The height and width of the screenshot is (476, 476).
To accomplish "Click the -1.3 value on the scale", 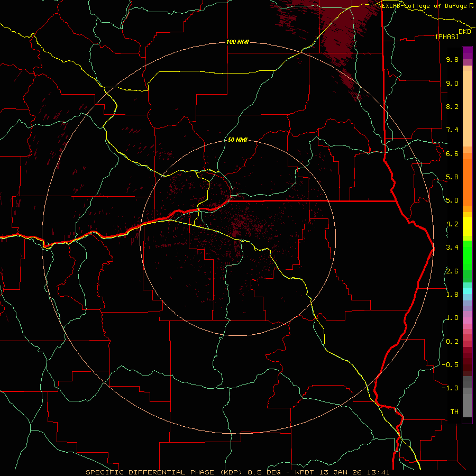I will (450, 388).
